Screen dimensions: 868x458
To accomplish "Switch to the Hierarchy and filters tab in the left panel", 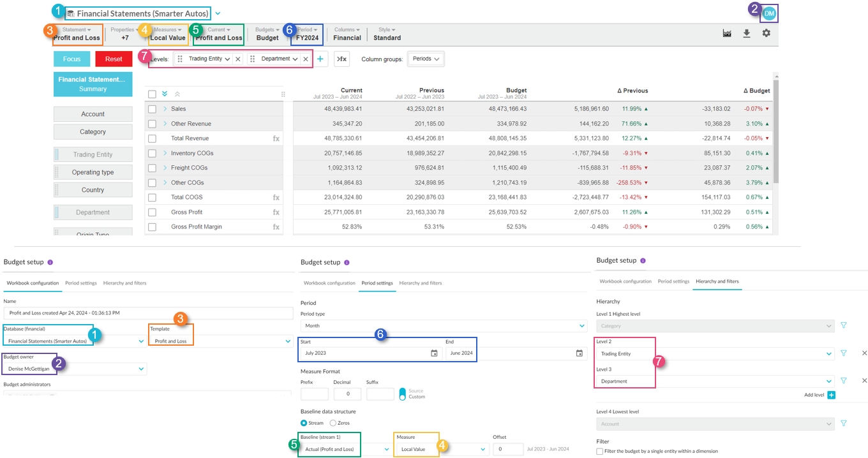I will 124,283.
